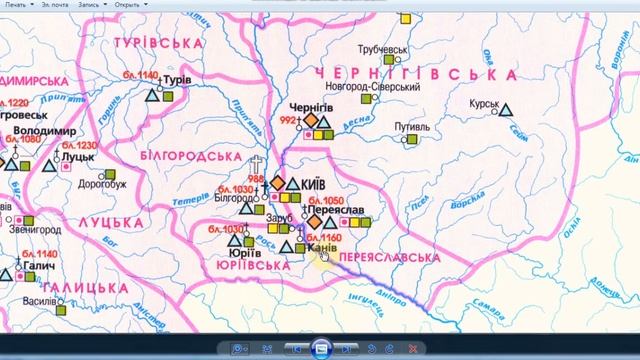Click the Дорогобуж label

coord(102,184)
